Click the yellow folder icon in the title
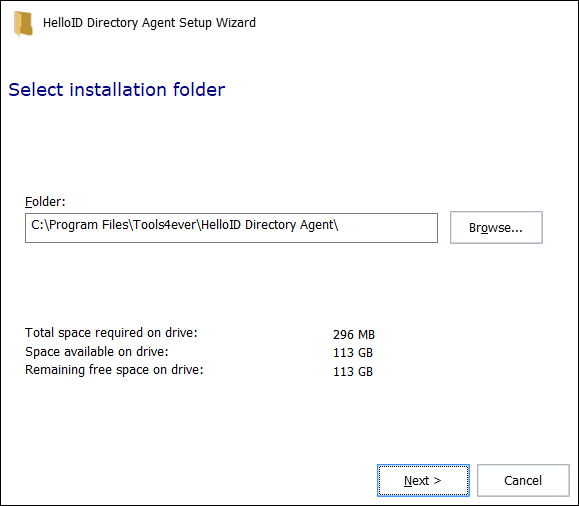The width and height of the screenshot is (579, 506). pos(23,24)
